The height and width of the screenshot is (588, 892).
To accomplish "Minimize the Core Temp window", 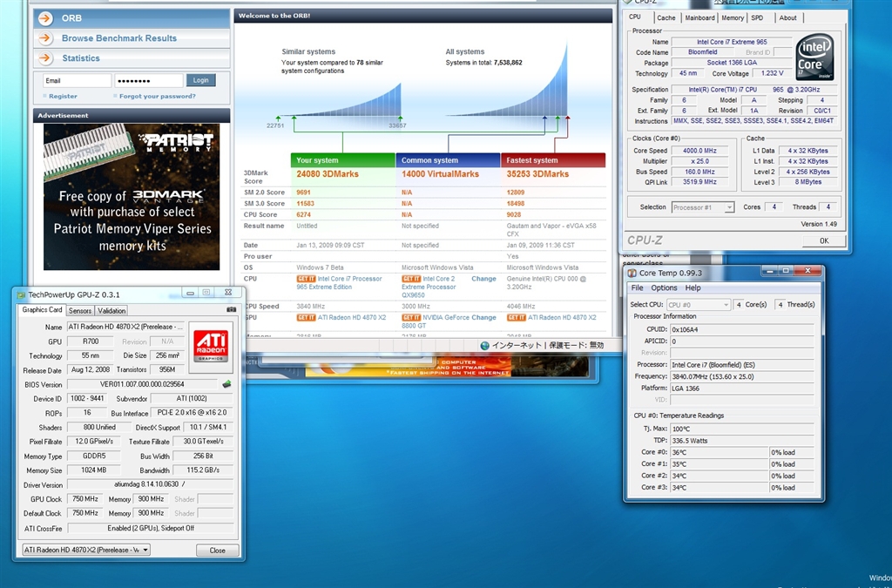I will click(770, 271).
